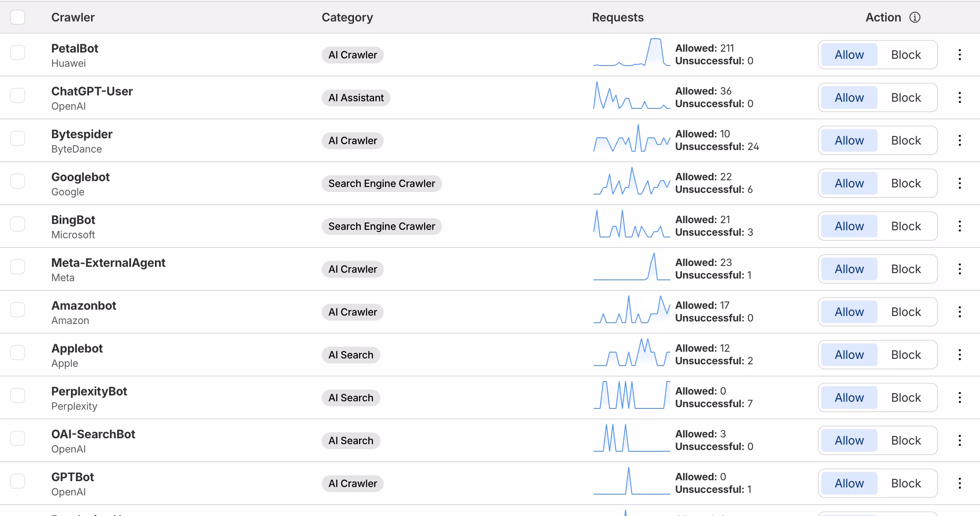This screenshot has height=516, width=980.
Task: Click the AI Assistant category tag for ChatGPT-User
Action: (356, 98)
